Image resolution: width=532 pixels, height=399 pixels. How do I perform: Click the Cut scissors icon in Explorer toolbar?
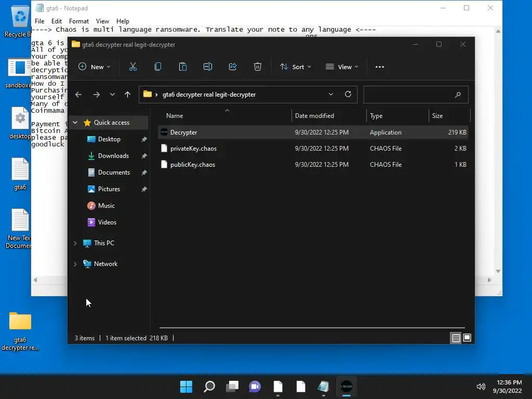pos(132,67)
